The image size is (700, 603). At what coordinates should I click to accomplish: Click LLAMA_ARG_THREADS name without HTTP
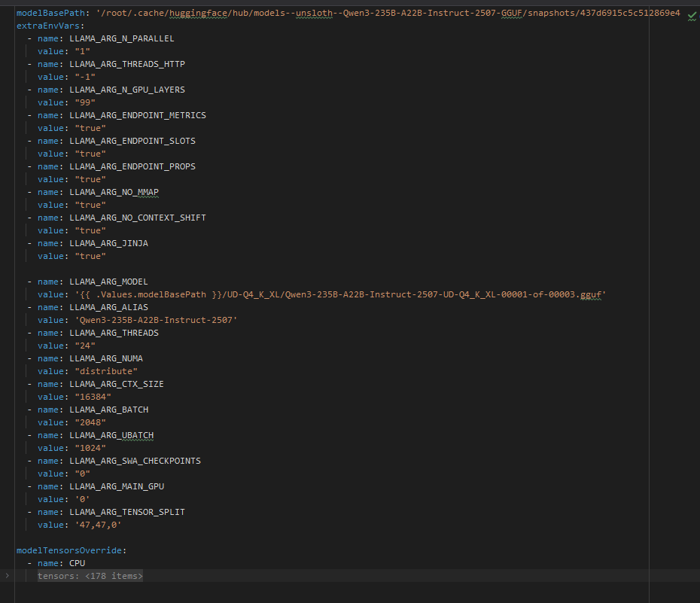click(x=114, y=333)
